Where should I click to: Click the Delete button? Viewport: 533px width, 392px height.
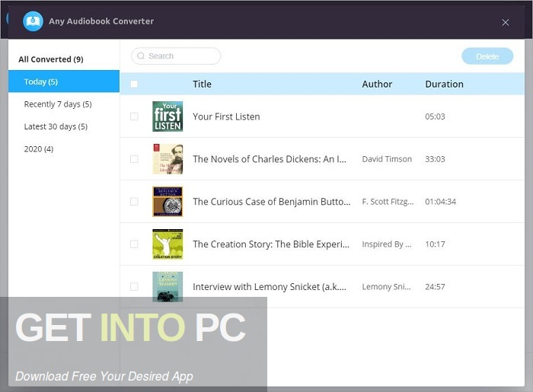click(x=487, y=56)
